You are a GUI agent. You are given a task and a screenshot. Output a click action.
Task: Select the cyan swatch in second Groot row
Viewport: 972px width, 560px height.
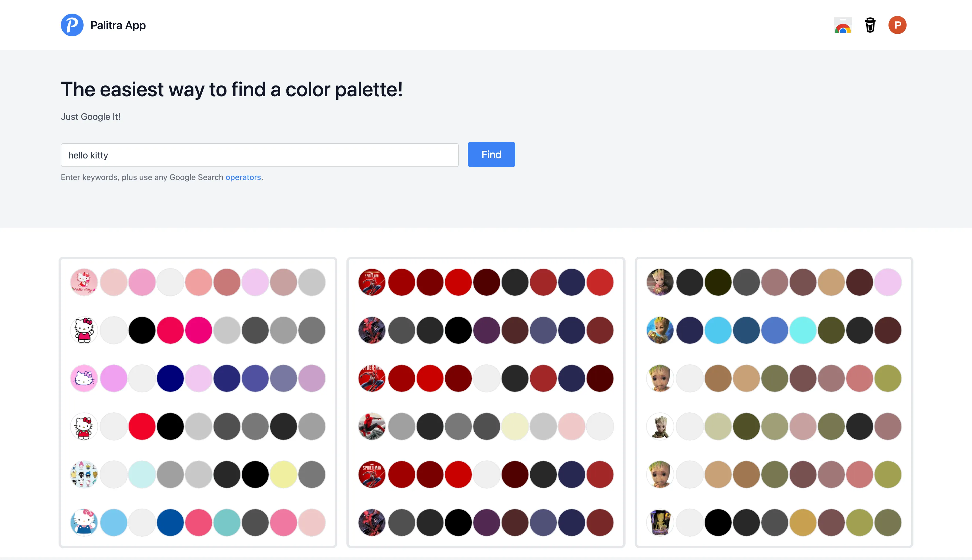(x=803, y=330)
